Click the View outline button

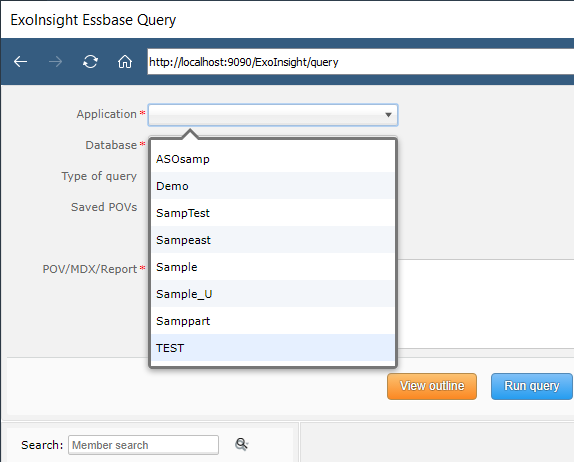432,386
